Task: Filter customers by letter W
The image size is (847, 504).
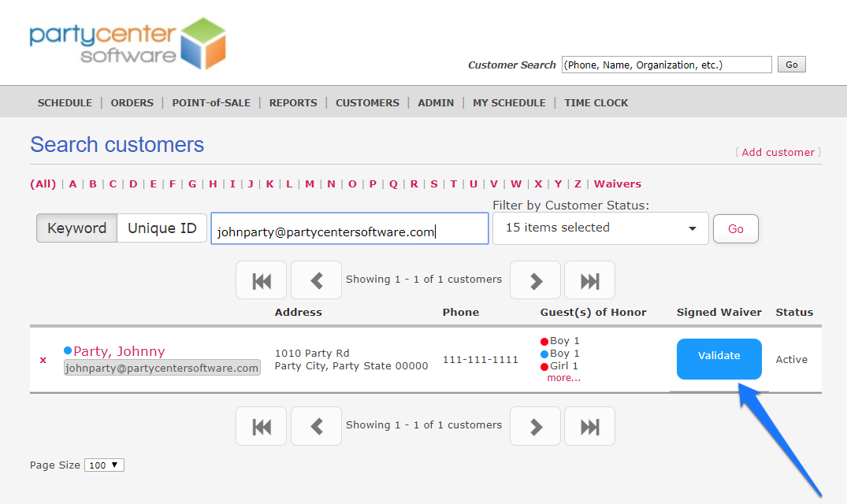Action: [516, 184]
